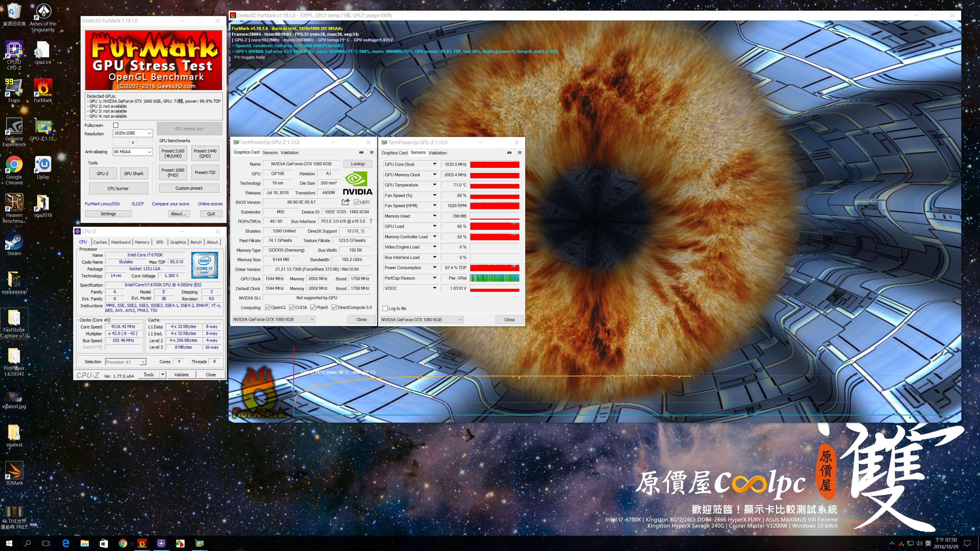The height and width of the screenshot is (551, 980).
Task: Click the taskbar search icon
Action: coord(27,543)
